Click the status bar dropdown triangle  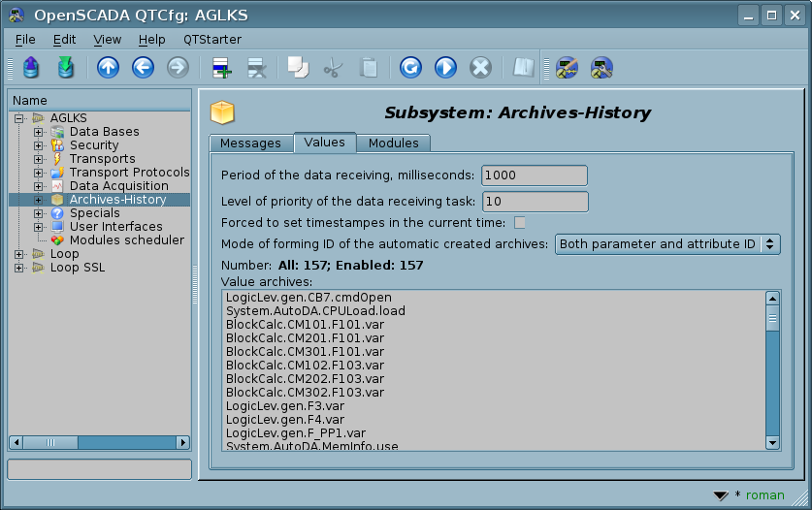click(721, 496)
